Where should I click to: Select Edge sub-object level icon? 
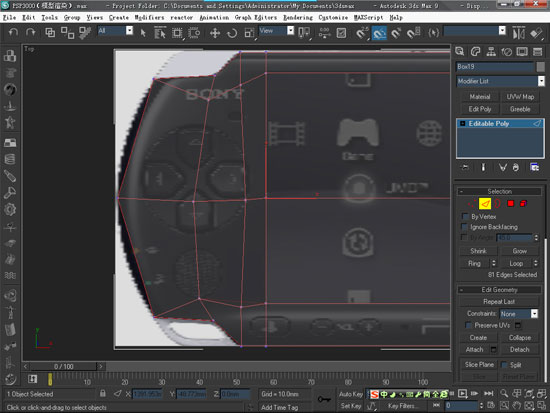[x=485, y=204]
